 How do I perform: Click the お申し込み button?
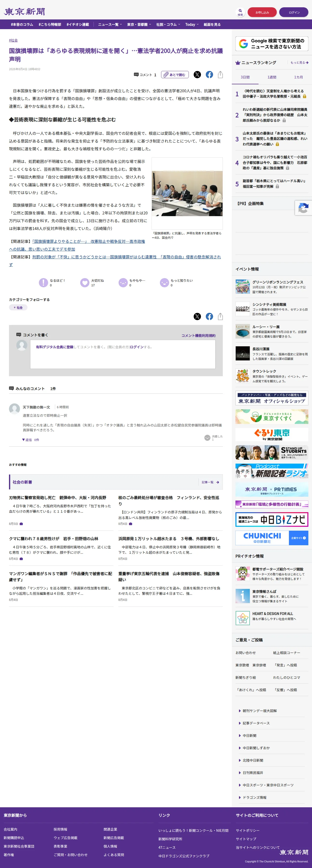[262, 12]
